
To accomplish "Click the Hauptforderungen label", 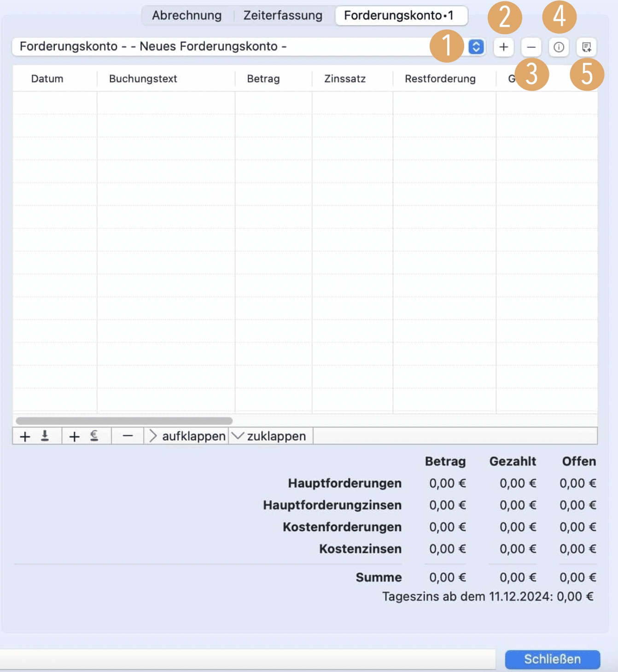I will [345, 483].
